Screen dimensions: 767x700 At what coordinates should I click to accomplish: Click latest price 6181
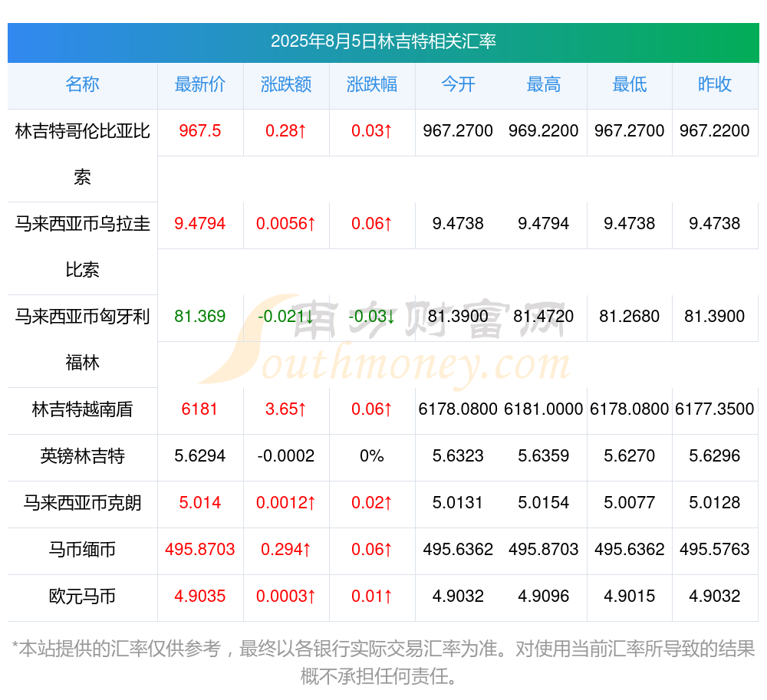pyautogui.click(x=199, y=409)
